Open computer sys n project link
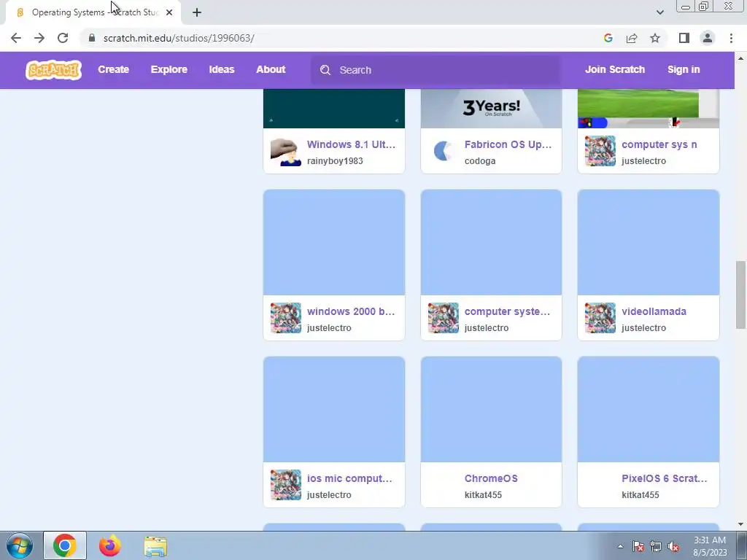Image resolution: width=747 pixels, height=560 pixels. click(x=659, y=144)
